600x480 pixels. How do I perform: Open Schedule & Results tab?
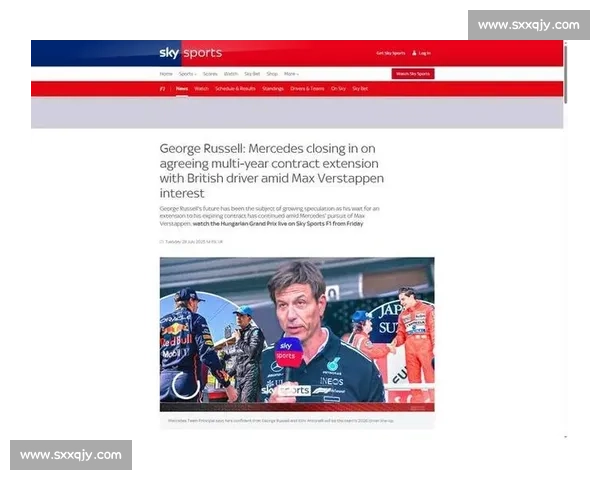[x=235, y=89]
